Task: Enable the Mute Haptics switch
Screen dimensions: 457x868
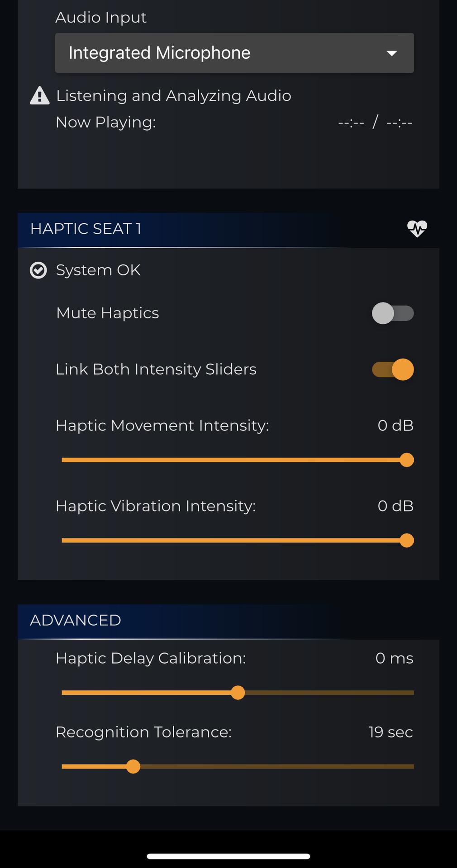Action: point(393,313)
